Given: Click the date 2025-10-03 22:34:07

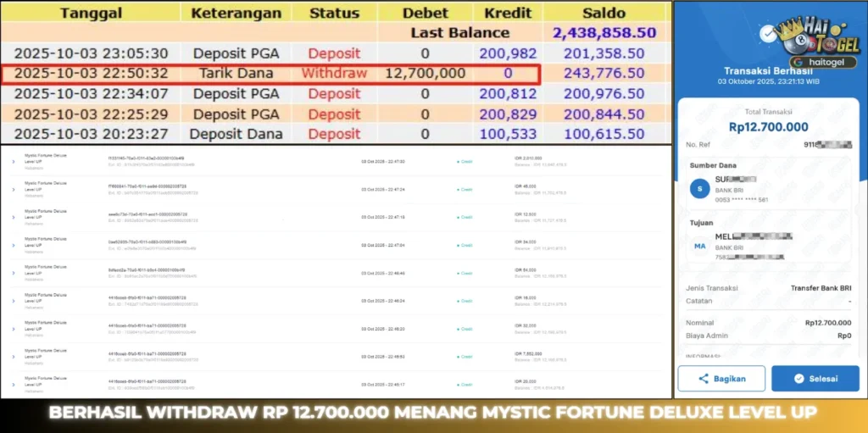Looking at the screenshot, I should point(92,93).
